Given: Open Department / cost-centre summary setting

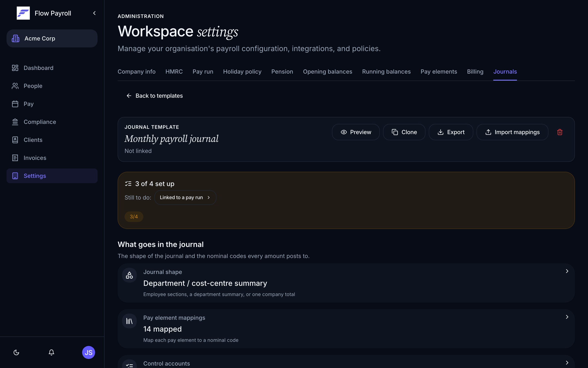Looking at the screenshot, I should tap(205, 283).
